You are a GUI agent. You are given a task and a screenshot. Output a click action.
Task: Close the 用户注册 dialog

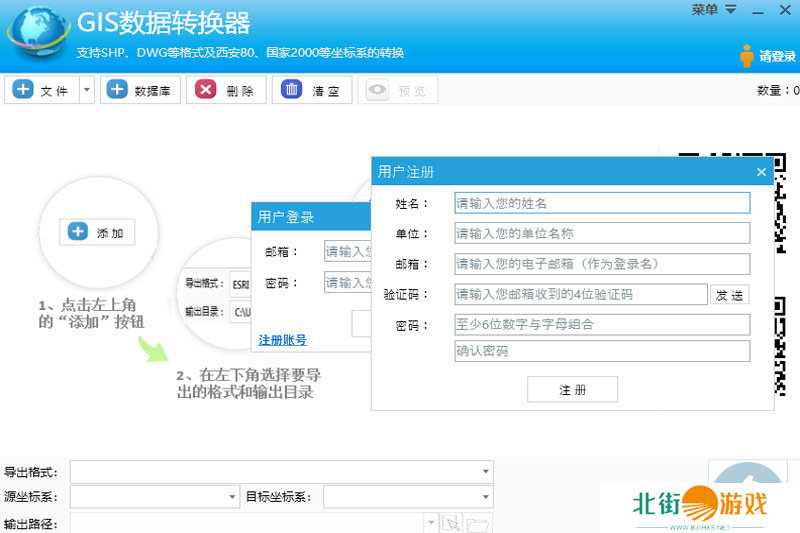[x=761, y=172]
